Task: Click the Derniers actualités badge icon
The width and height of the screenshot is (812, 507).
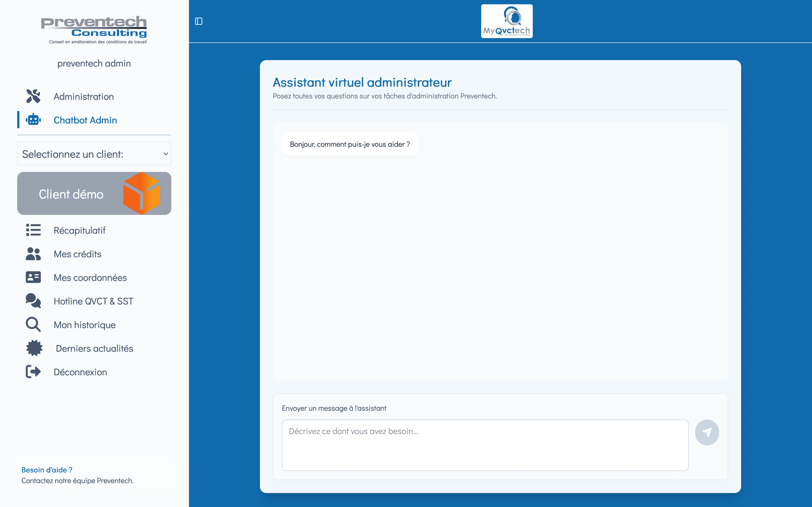Action: [34, 348]
